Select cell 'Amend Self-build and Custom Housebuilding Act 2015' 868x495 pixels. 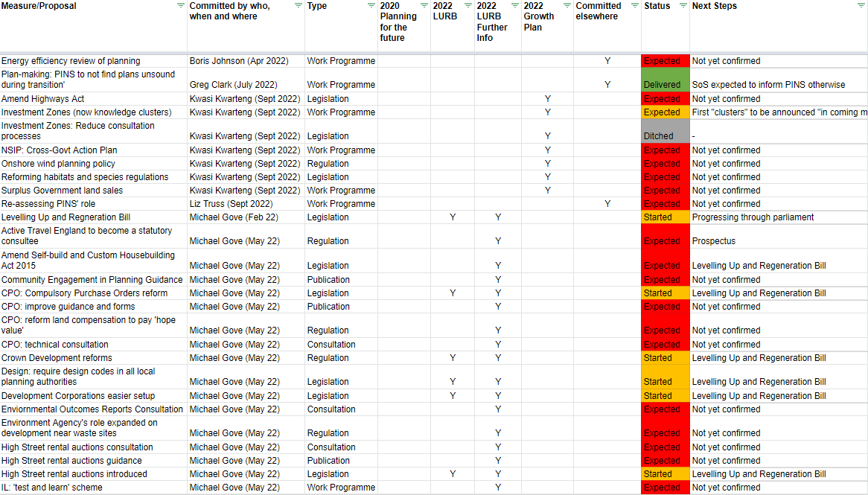94,261
